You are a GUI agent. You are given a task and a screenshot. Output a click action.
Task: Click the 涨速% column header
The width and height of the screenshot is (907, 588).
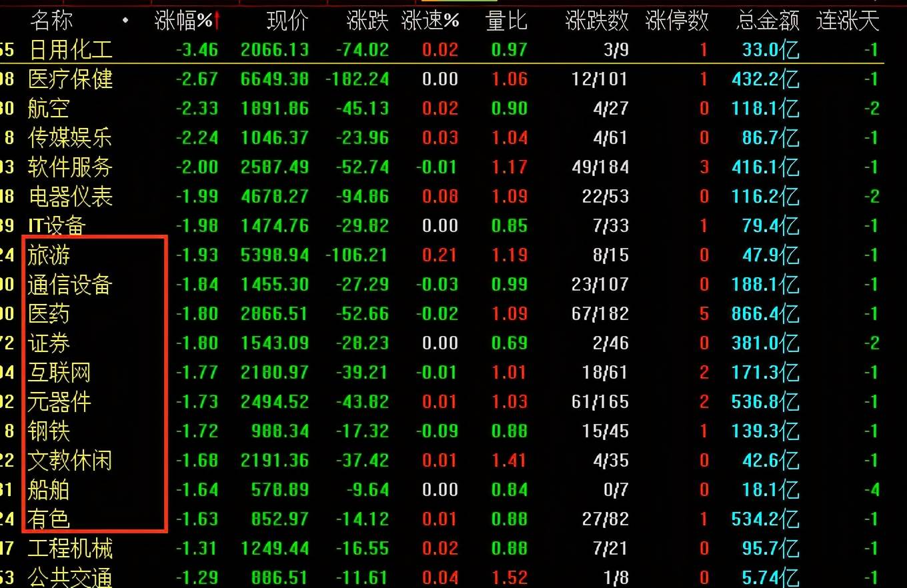click(430, 21)
